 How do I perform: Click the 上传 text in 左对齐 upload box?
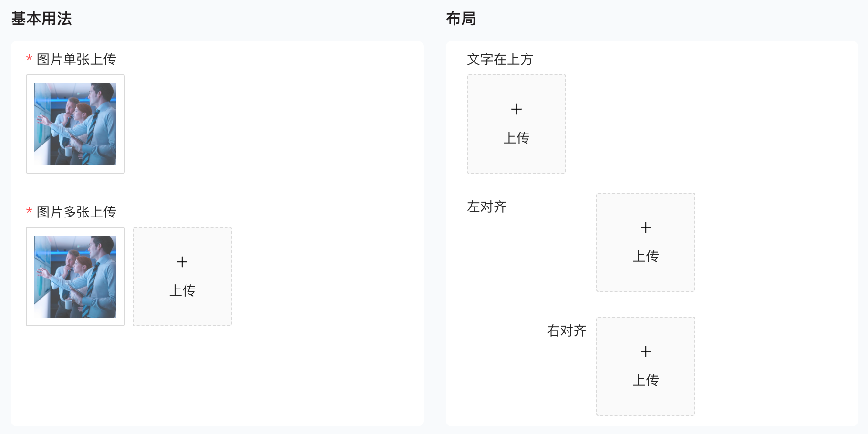[646, 256]
